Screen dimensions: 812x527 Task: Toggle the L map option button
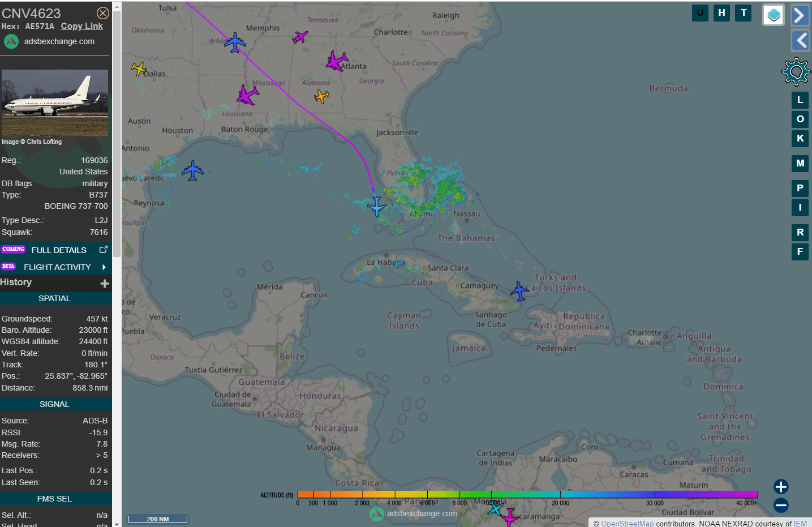coord(800,100)
